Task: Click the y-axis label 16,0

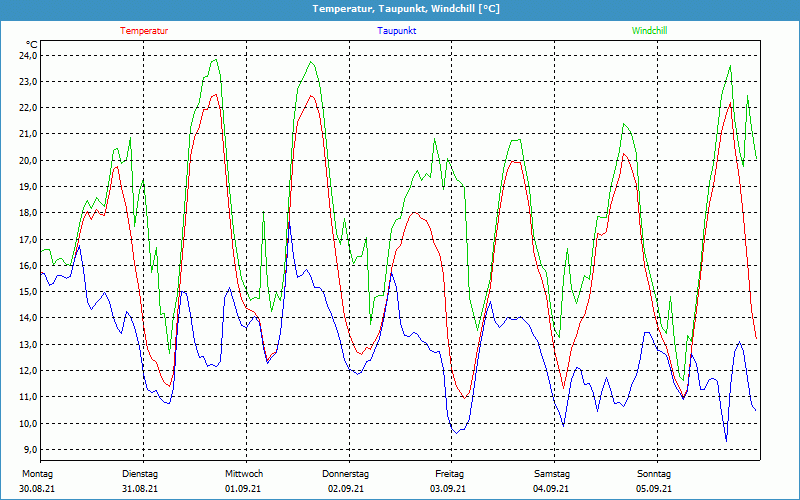Action: [x=28, y=265]
